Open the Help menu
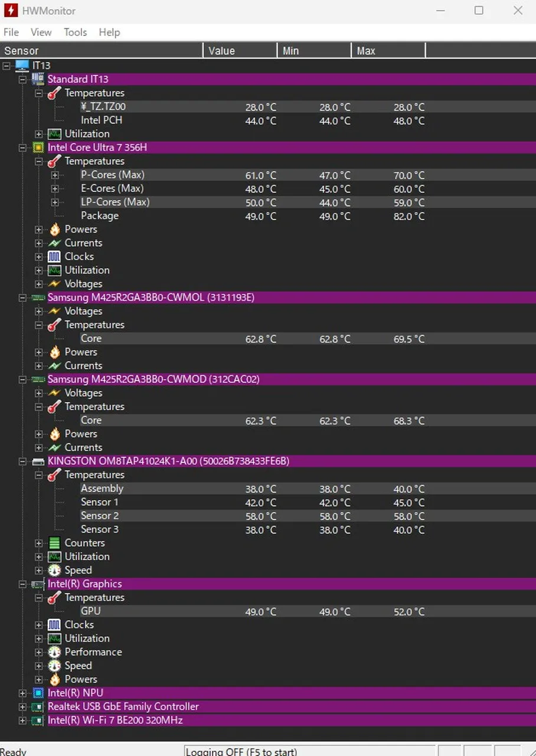 110,32
